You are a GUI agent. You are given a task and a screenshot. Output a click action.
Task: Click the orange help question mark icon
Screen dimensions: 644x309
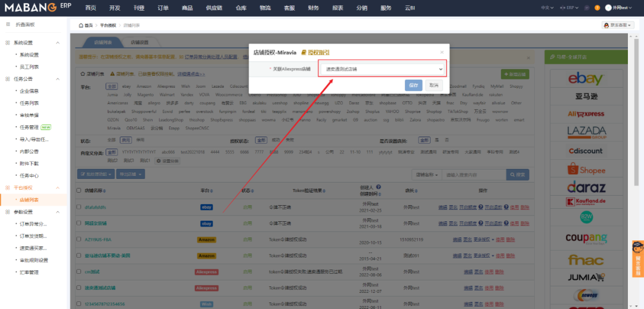click(597, 8)
